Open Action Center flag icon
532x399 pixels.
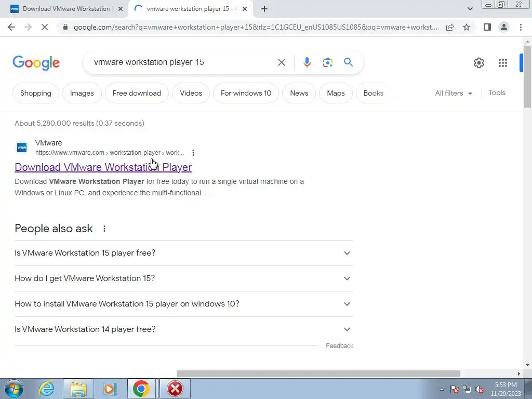point(455,390)
